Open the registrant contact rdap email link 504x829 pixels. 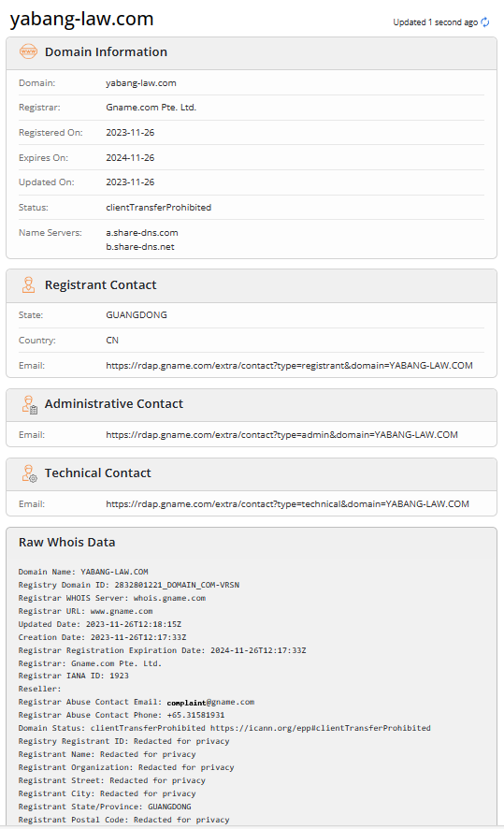click(289, 365)
